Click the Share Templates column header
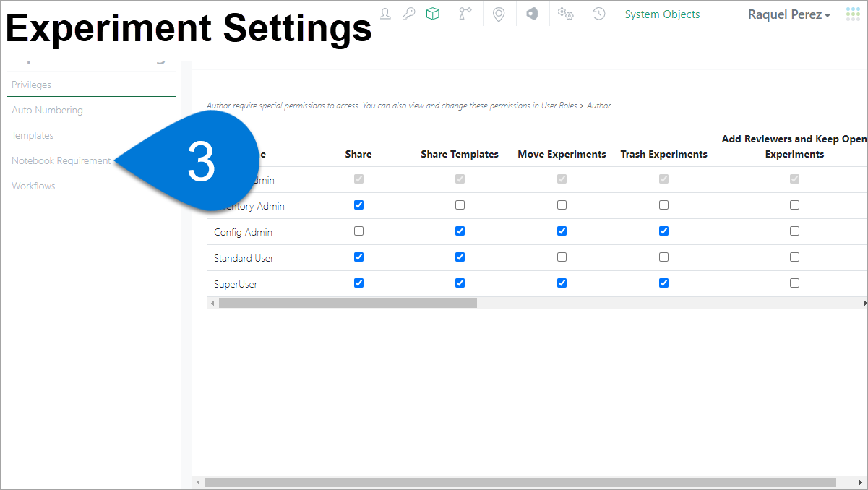Image resolution: width=868 pixels, height=490 pixels. pos(460,154)
